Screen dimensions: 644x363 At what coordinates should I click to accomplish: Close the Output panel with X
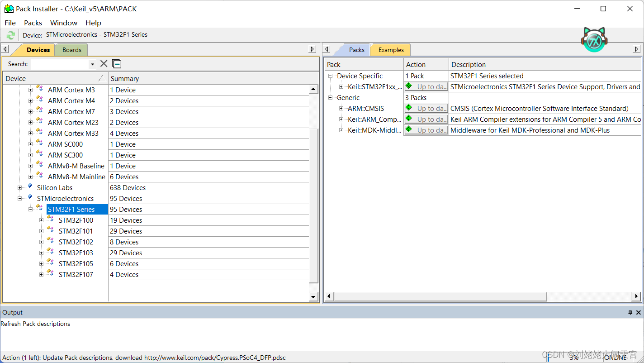point(639,312)
